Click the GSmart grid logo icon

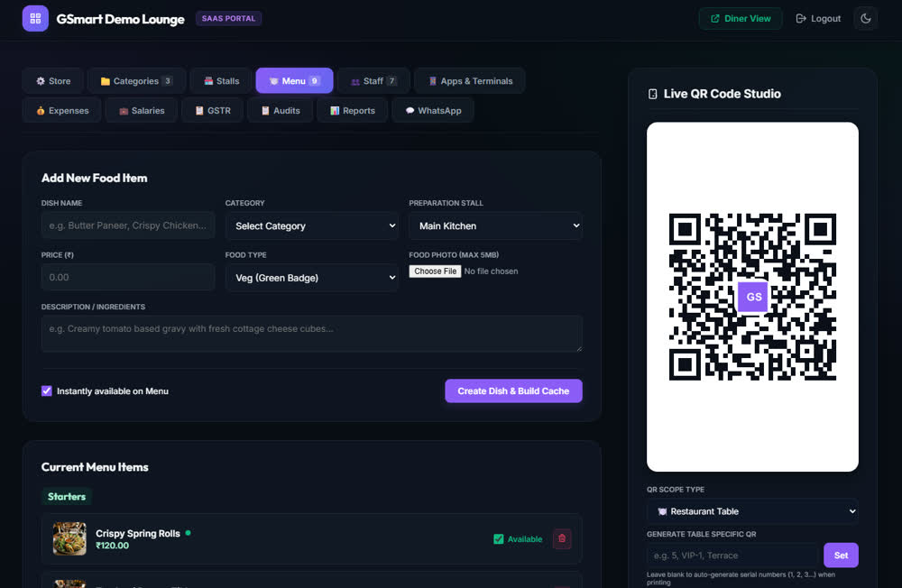tap(35, 18)
